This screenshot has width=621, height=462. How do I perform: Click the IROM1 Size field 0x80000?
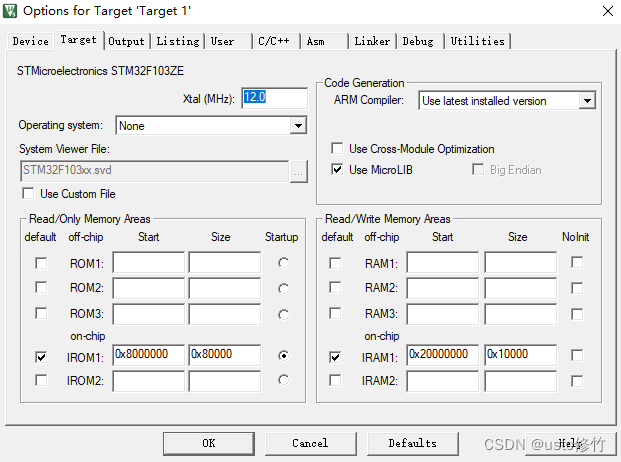[x=225, y=355]
